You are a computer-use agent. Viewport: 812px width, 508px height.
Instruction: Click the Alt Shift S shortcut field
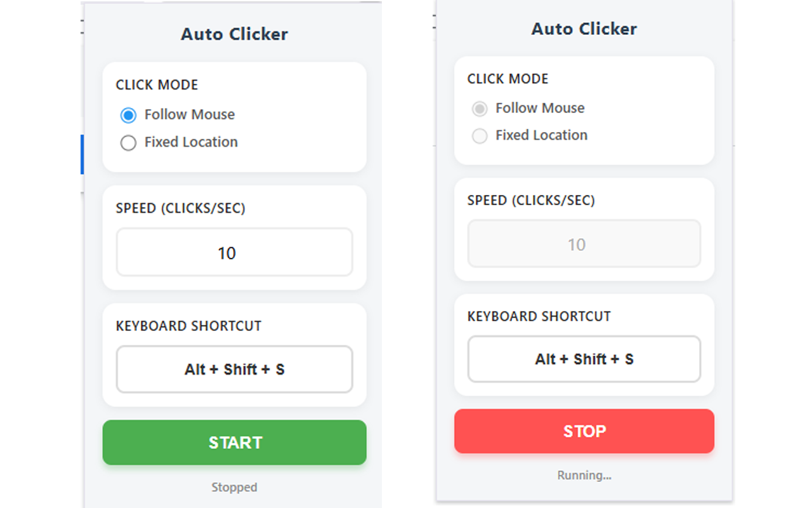point(234,370)
